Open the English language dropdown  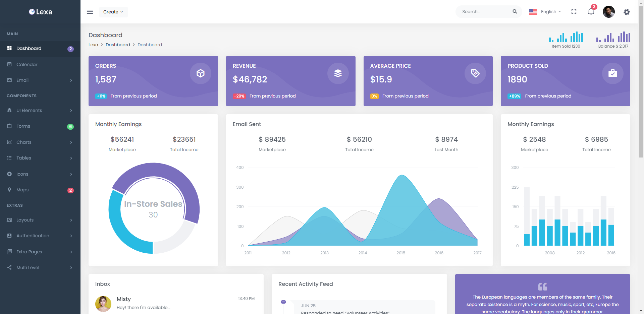[545, 12]
